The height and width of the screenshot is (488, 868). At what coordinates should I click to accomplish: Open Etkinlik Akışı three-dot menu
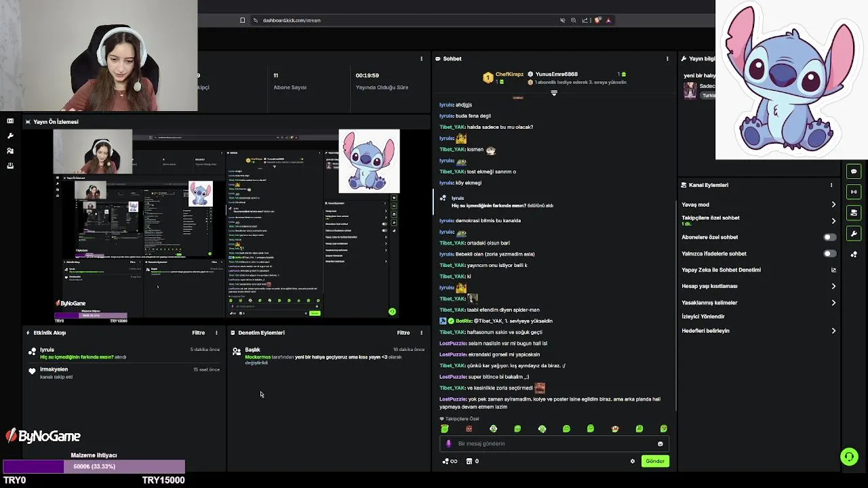pyautogui.click(x=216, y=333)
